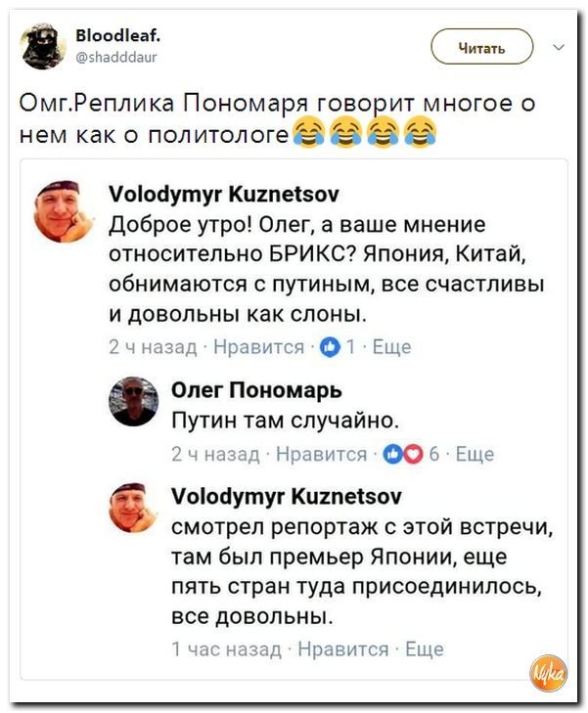
Task: Click Нравится under Олег Пономарь's reply
Action: pyautogui.click(x=322, y=454)
